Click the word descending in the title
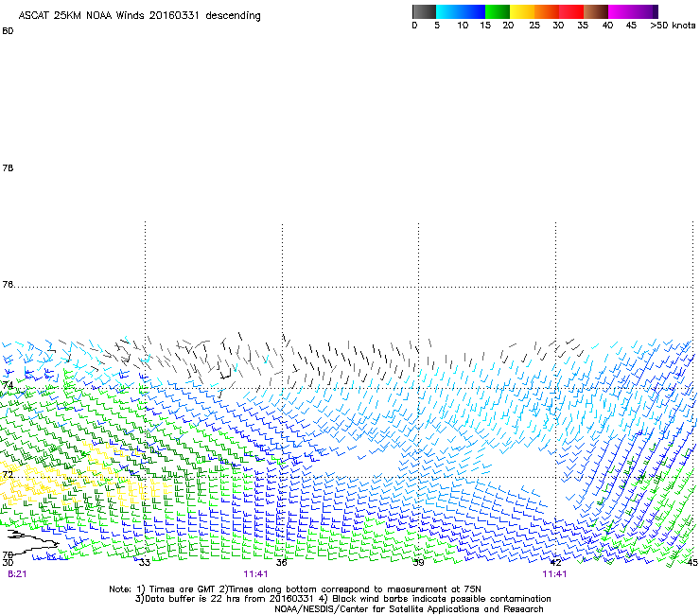Viewport: 700px width, 615px height. (x=233, y=16)
